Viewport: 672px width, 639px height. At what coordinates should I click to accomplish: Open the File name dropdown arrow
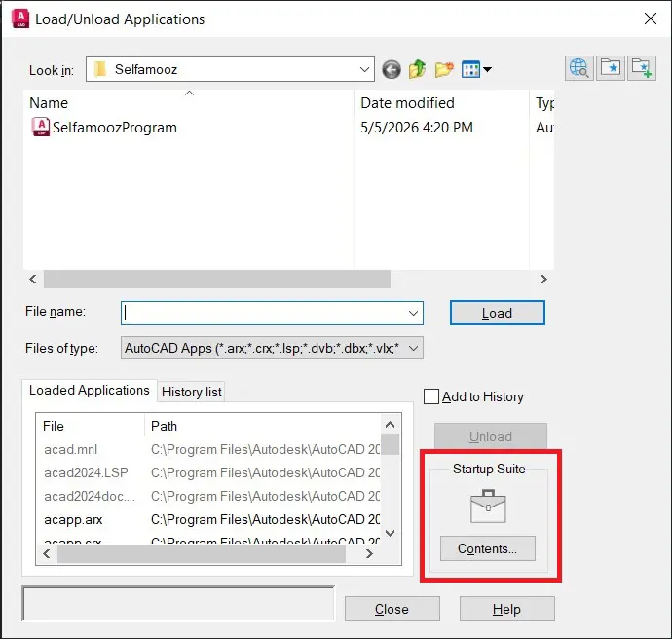(x=413, y=313)
